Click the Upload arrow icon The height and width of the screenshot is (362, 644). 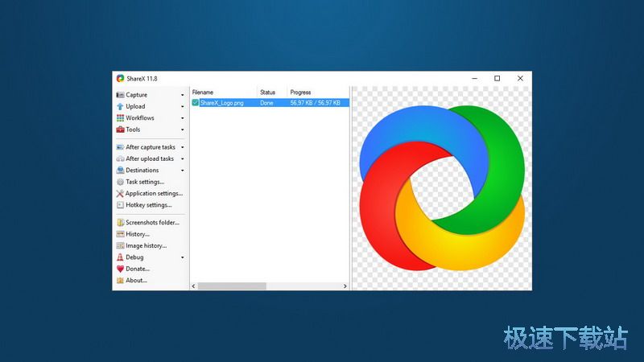[120, 106]
